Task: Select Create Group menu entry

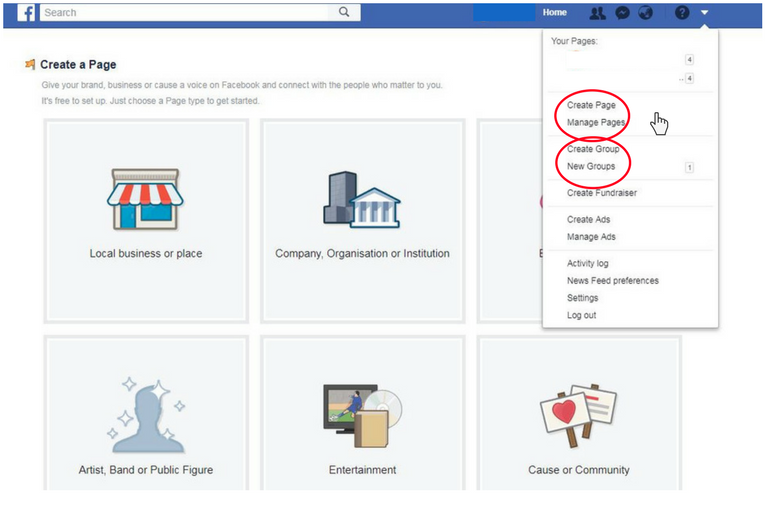Action: [x=593, y=149]
